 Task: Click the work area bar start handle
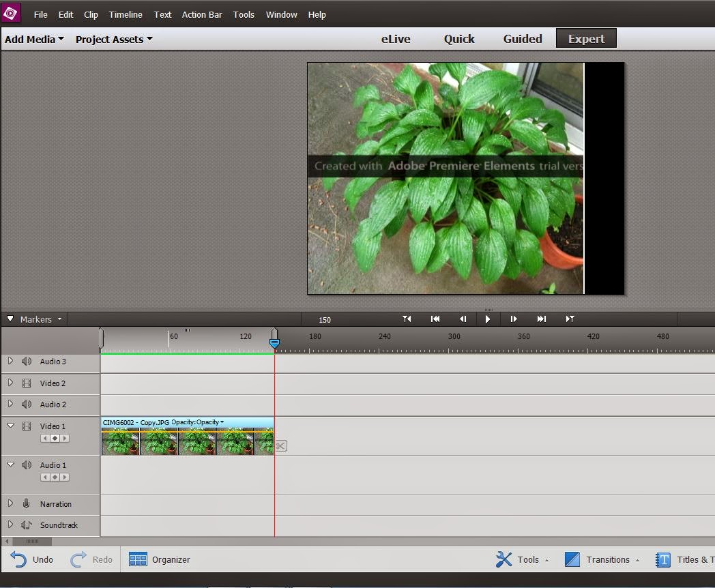101,338
